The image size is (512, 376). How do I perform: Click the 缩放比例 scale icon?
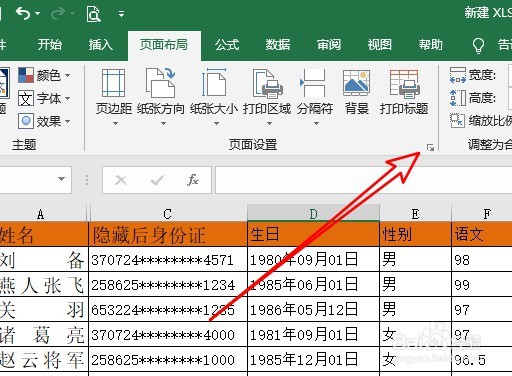[x=457, y=121]
